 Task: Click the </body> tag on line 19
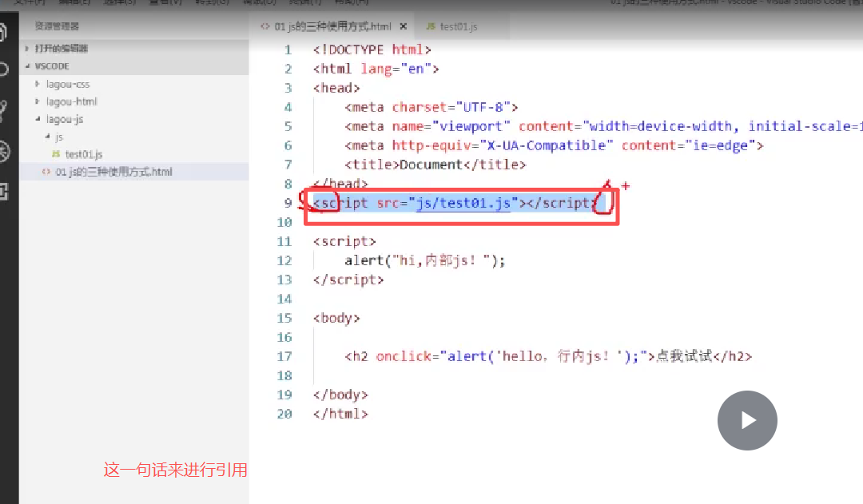tap(340, 395)
